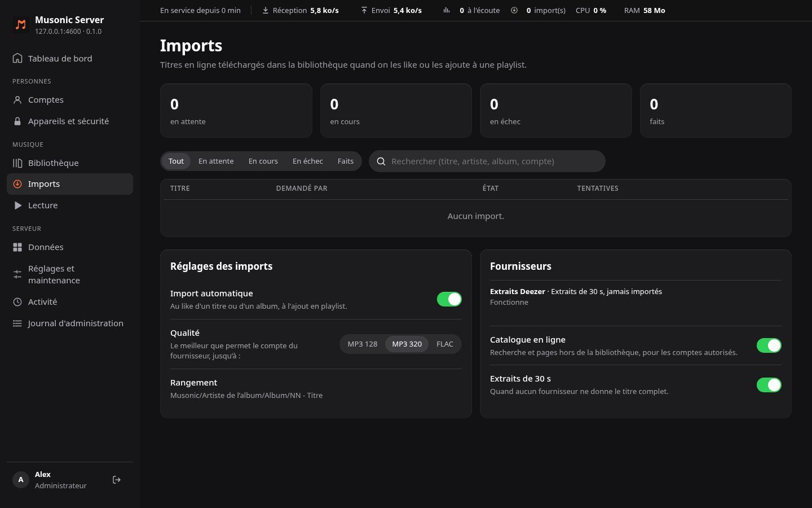Click the Imports download icon in sidebar
This screenshot has height=508, width=812.
[x=17, y=184]
